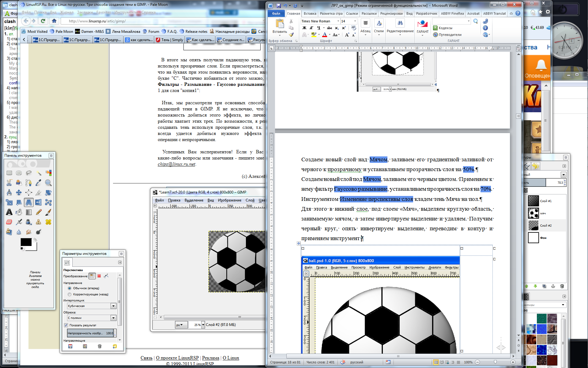Open Times New Roman font name dropdown
This screenshot has height=368, width=588.
click(338, 21)
